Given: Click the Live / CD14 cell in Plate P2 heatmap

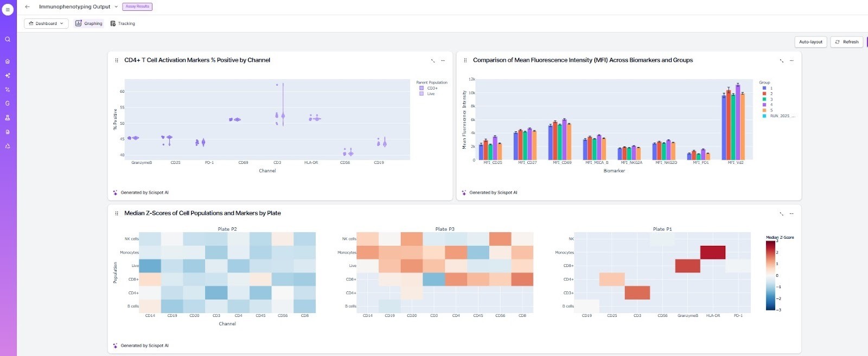Looking at the screenshot, I should 150,266.
